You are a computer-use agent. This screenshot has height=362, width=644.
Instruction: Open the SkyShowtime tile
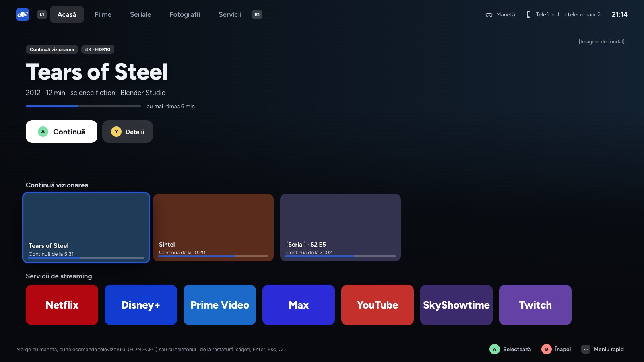(456, 305)
